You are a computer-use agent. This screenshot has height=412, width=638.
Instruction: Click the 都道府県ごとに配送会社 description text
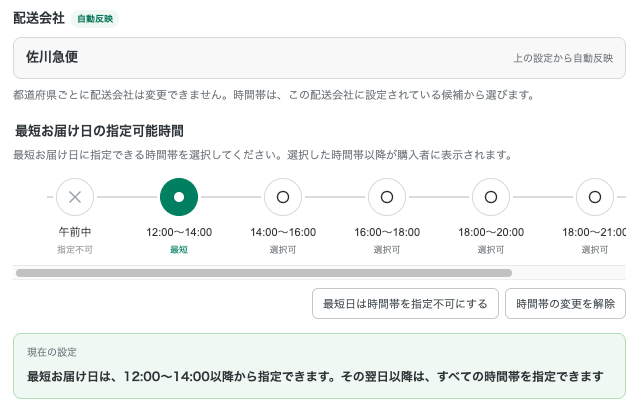pyautogui.click(x=273, y=95)
